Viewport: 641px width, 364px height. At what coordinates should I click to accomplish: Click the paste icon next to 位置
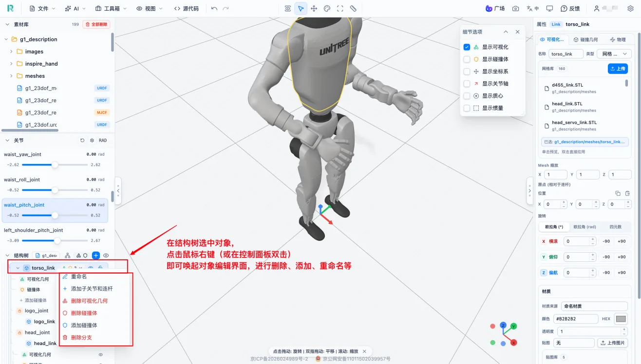coord(627,193)
